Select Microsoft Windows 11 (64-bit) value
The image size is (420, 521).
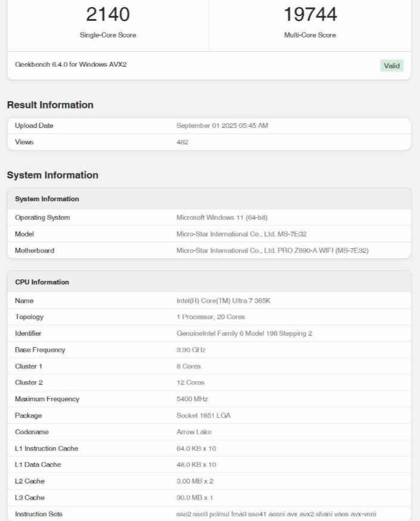[x=222, y=218]
